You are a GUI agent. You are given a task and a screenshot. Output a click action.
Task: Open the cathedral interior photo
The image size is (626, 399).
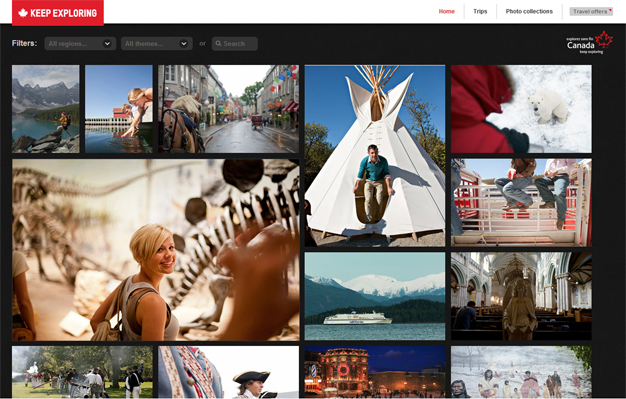[521, 296]
